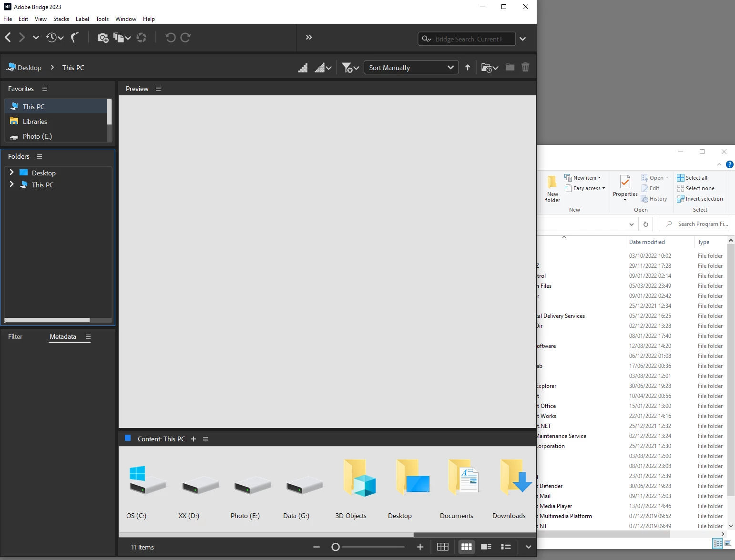Rotate 90 degrees clockwise
Screen dimensions: 735x560
coord(185,37)
